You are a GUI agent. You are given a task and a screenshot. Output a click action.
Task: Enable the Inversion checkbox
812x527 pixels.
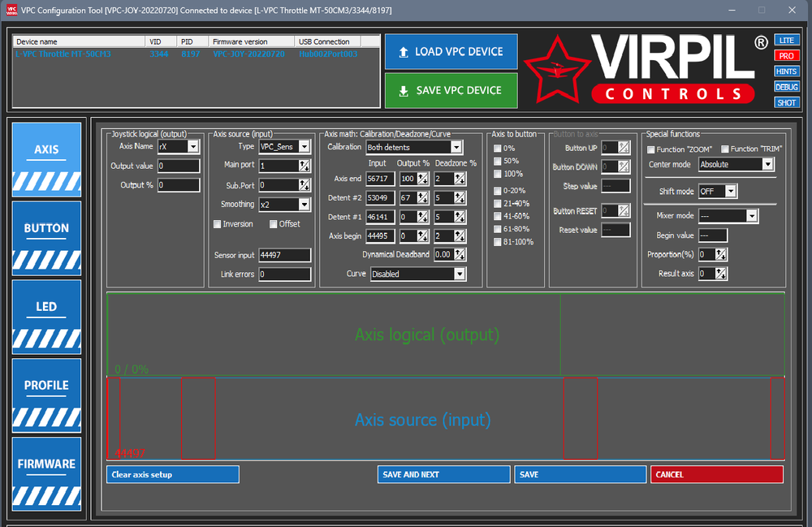[217, 224]
